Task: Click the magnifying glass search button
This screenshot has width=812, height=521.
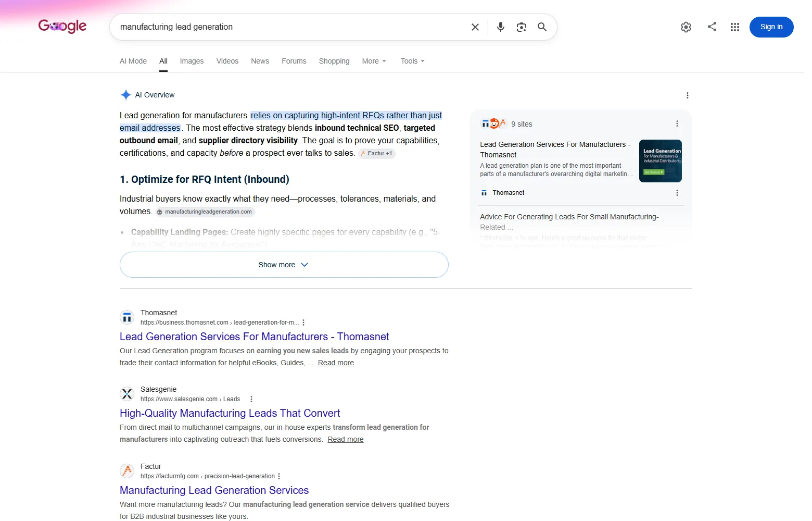Action: tap(542, 27)
